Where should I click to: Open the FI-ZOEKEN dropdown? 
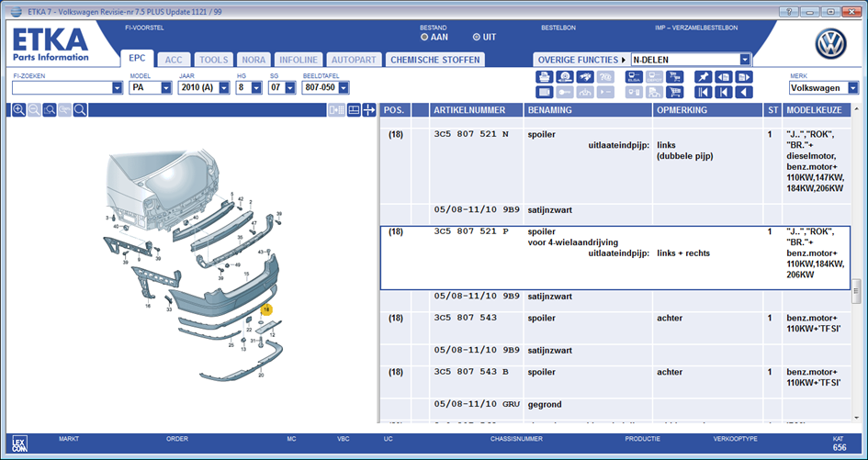click(117, 87)
